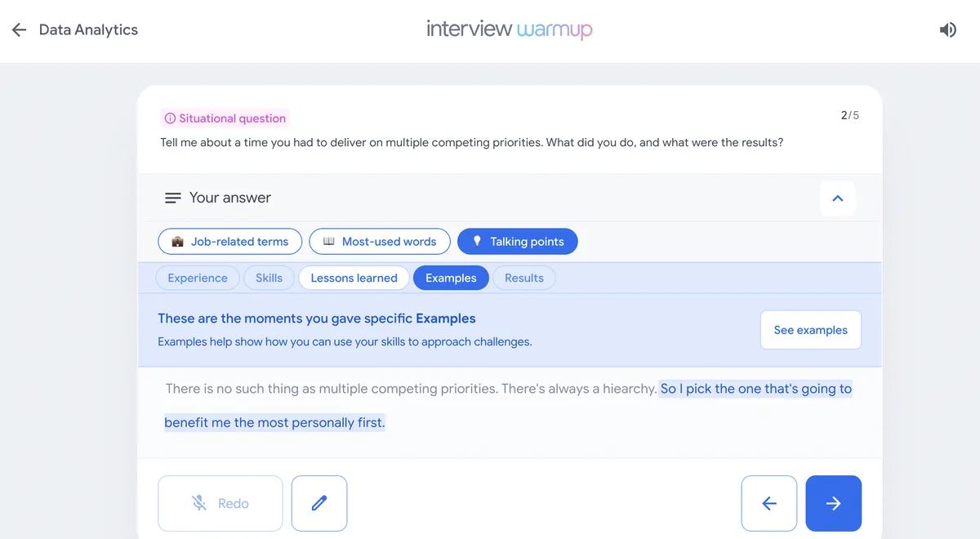Click the Situational question info icon
Screen dimensions: 980x539
tap(170, 118)
